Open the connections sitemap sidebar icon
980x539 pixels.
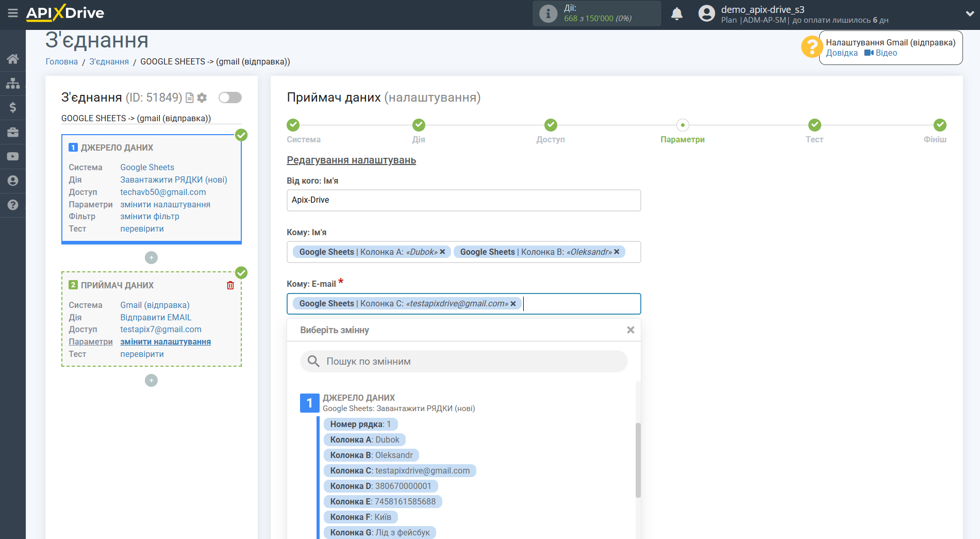(x=13, y=83)
